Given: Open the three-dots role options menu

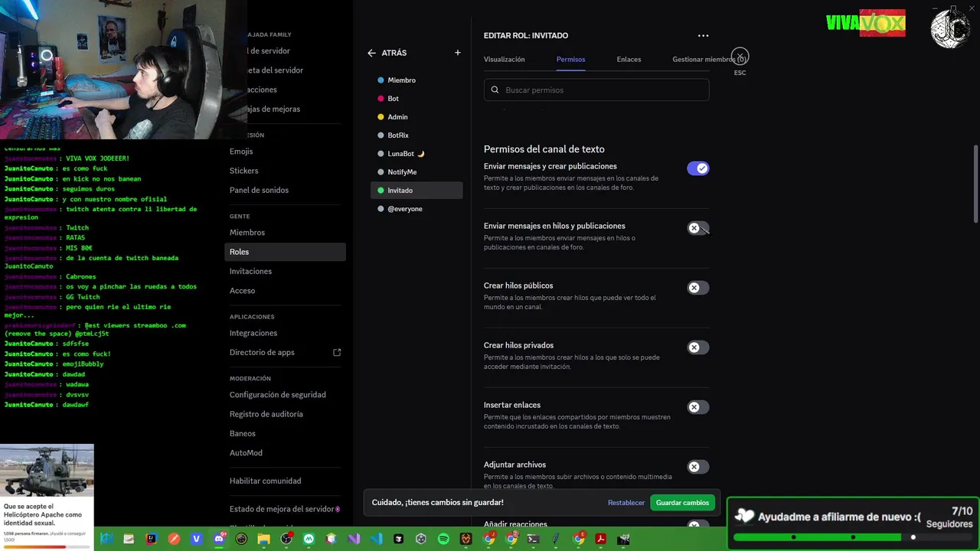Looking at the screenshot, I should 703,35.
